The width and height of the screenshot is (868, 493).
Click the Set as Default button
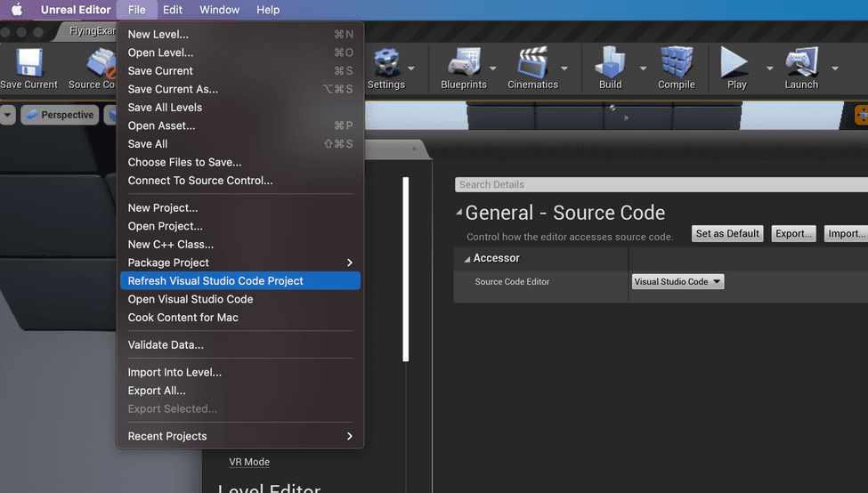point(727,233)
